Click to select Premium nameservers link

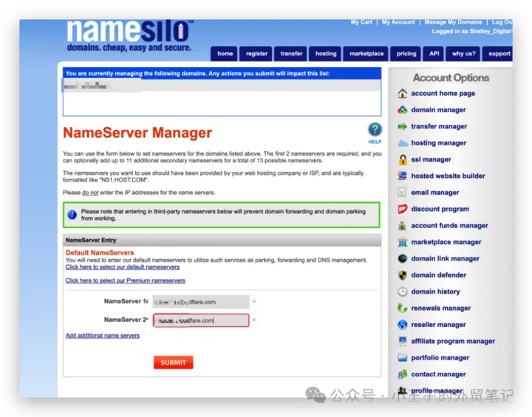click(x=125, y=280)
